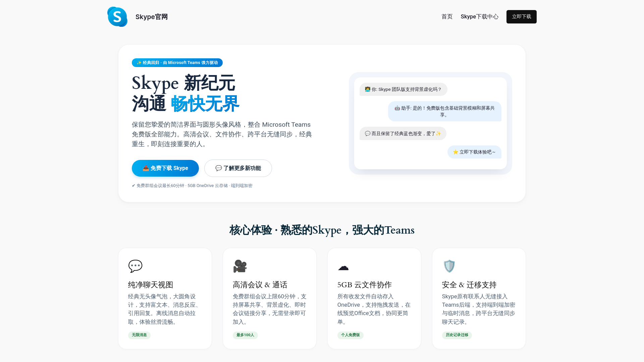The height and width of the screenshot is (362, 644).
Task: Click the inbox emoji on 免费下载 Skype button
Action: 146,168
